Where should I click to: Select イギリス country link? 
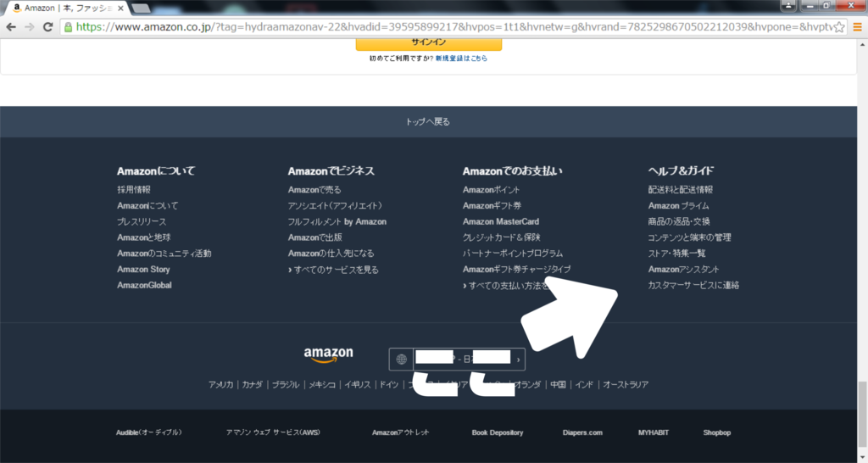click(x=358, y=384)
